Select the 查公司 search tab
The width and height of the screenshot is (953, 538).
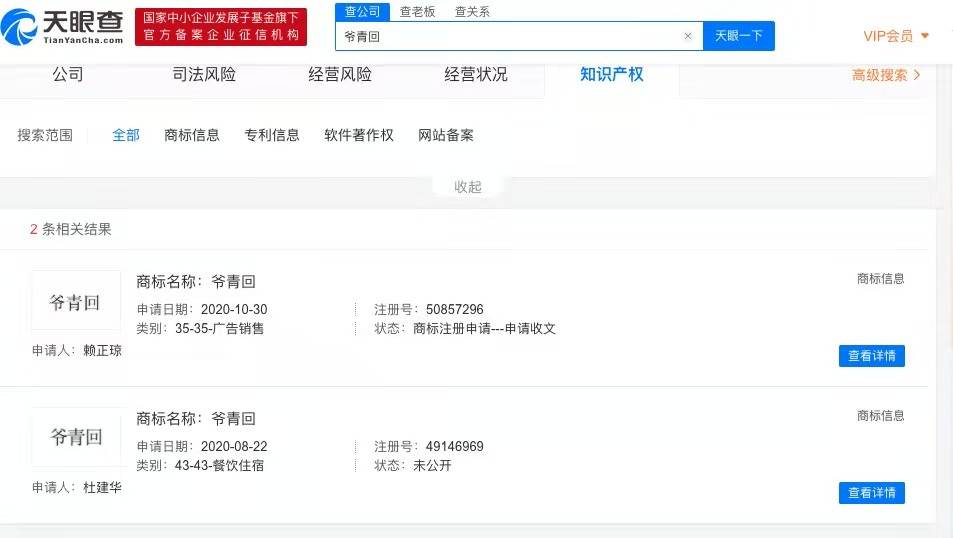[362, 12]
